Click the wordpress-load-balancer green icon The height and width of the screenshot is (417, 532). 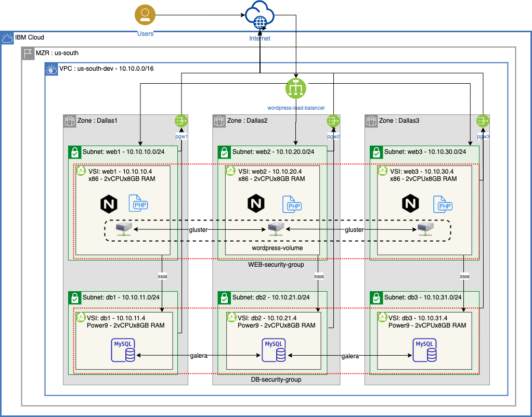296,88
